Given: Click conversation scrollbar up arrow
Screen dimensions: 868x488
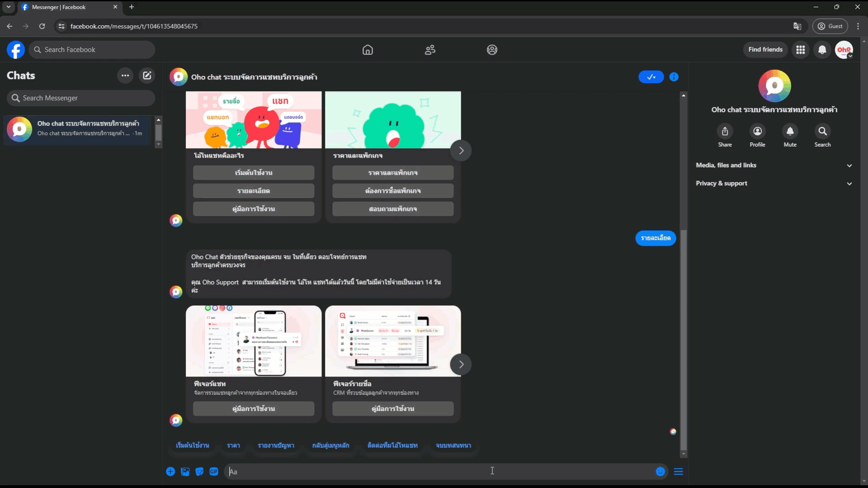Looking at the screenshot, I should (684, 95).
